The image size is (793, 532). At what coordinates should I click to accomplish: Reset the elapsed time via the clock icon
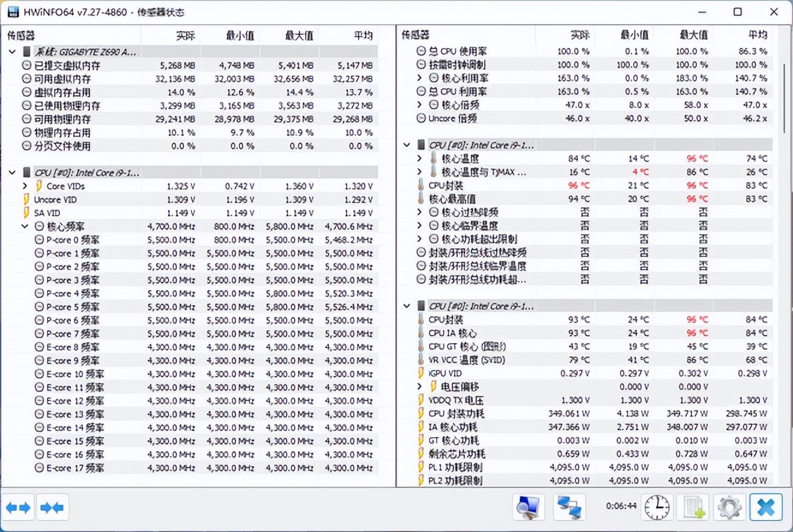[x=657, y=507]
